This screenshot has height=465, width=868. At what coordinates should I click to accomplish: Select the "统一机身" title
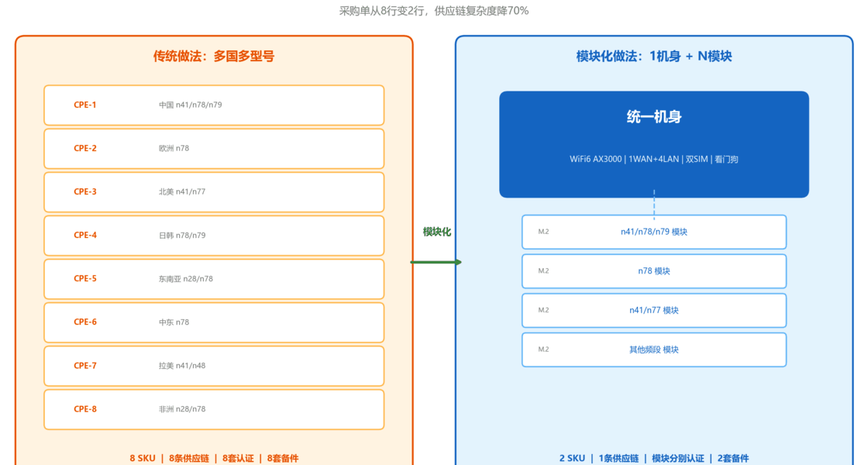coord(654,117)
